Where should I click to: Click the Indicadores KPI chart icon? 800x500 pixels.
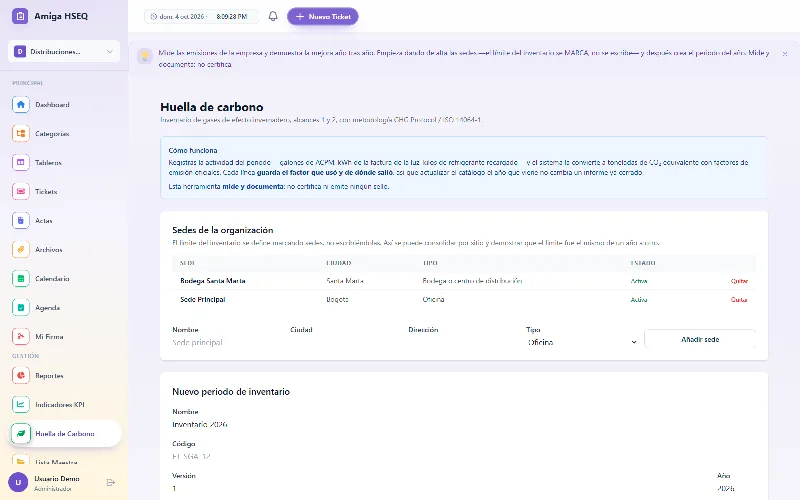(x=20, y=405)
